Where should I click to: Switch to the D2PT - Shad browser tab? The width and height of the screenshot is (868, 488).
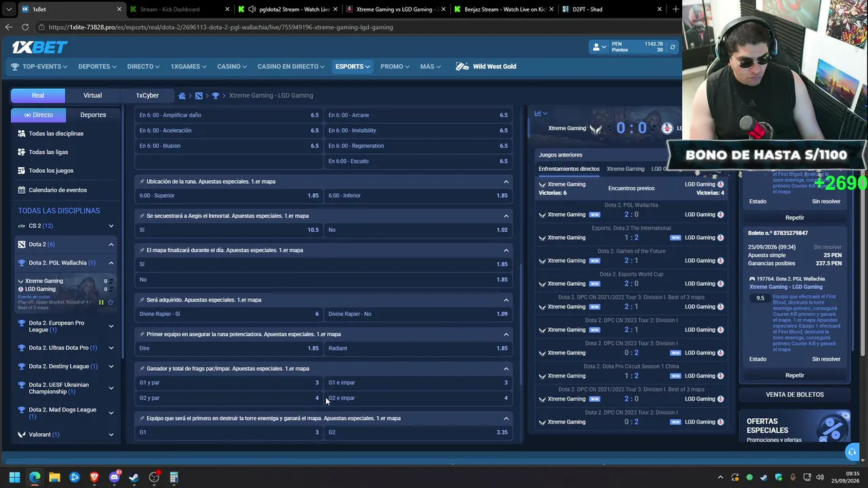pyautogui.click(x=614, y=9)
